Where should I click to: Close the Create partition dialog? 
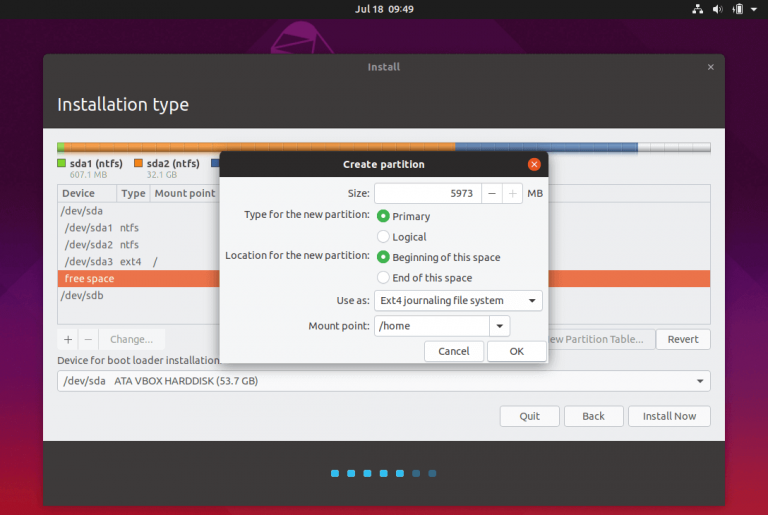534,164
